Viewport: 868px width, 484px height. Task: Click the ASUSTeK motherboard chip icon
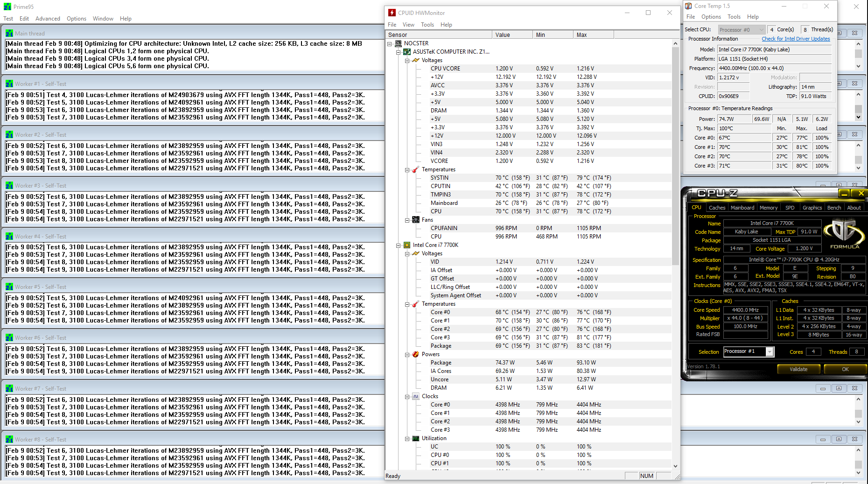tap(407, 52)
